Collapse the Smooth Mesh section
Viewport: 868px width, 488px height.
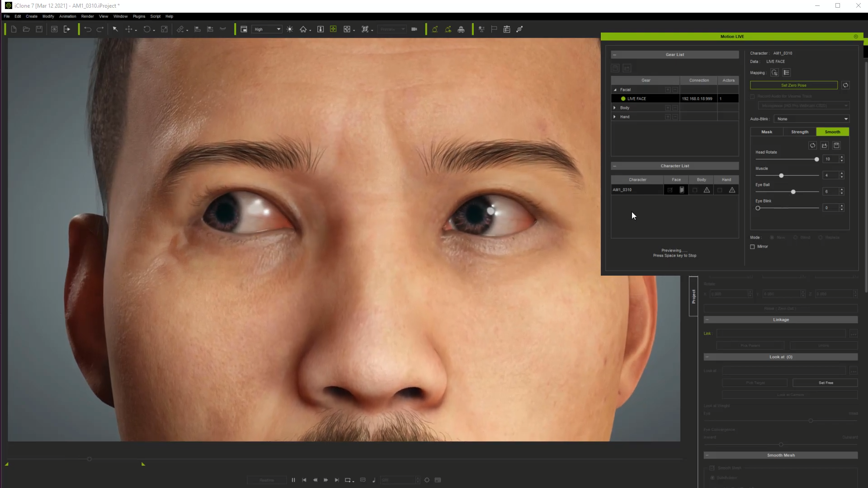click(707, 455)
